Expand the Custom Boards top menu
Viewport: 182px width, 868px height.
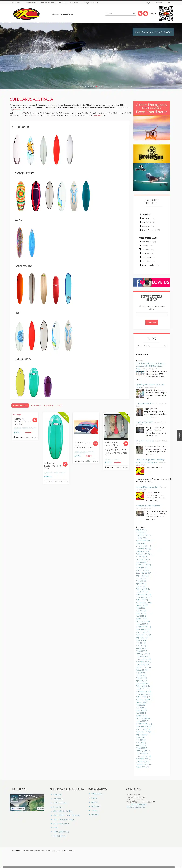tap(31, 3)
